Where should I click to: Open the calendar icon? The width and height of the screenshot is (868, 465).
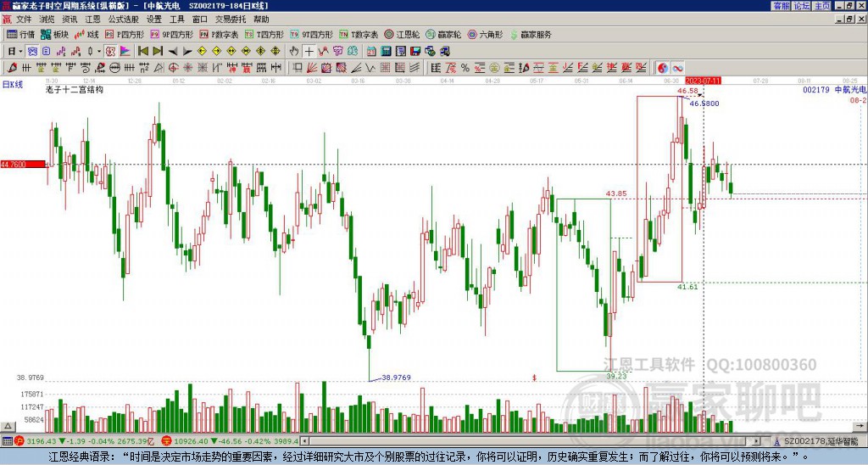[371, 52]
